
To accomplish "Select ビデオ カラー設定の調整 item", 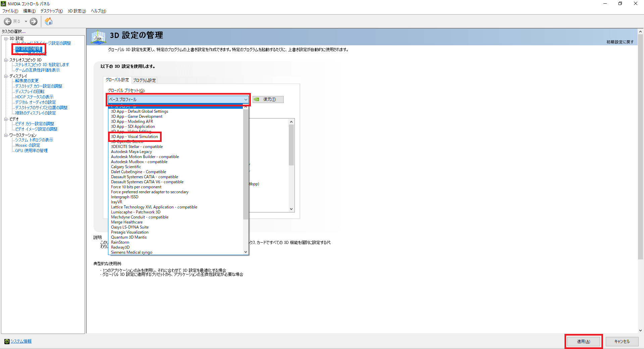I will pos(35,124).
